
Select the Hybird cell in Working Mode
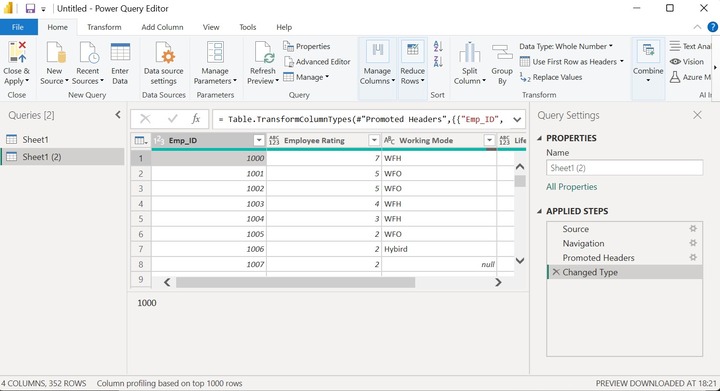(439, 249)
